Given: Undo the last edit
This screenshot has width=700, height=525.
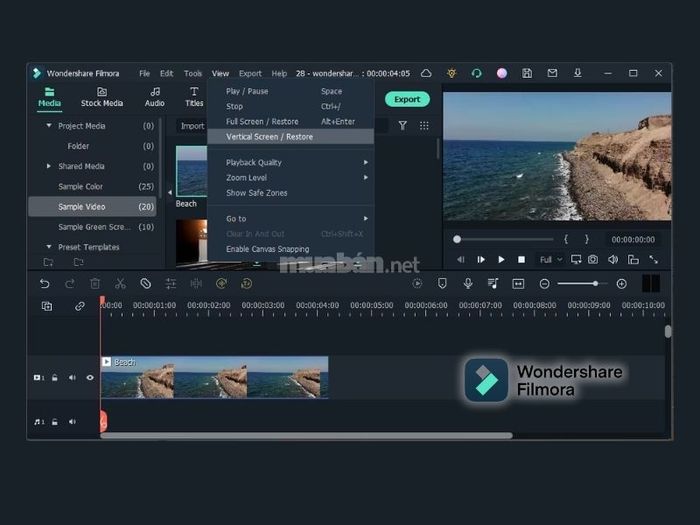Looking at the screenshot, I should point(45,283).
